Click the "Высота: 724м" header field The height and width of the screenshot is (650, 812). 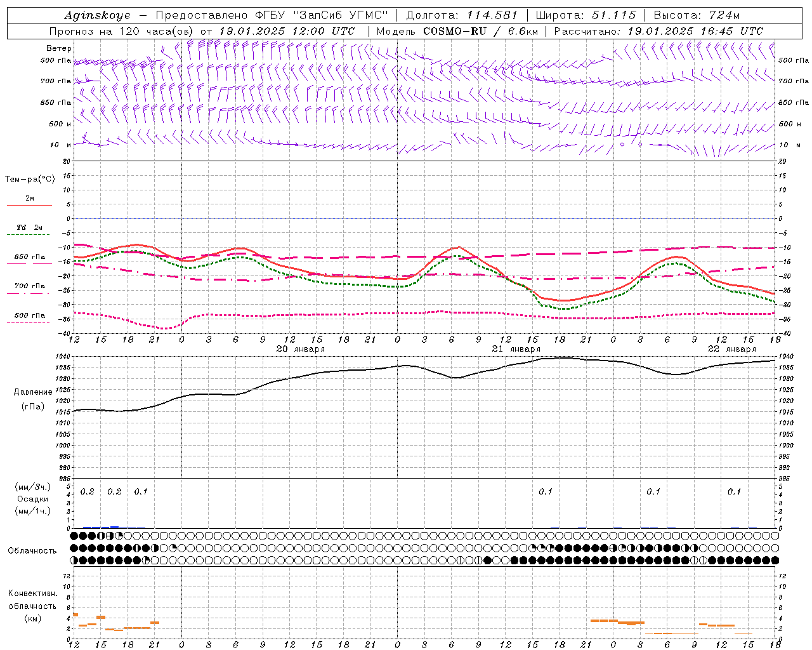[x=697, y=15]
